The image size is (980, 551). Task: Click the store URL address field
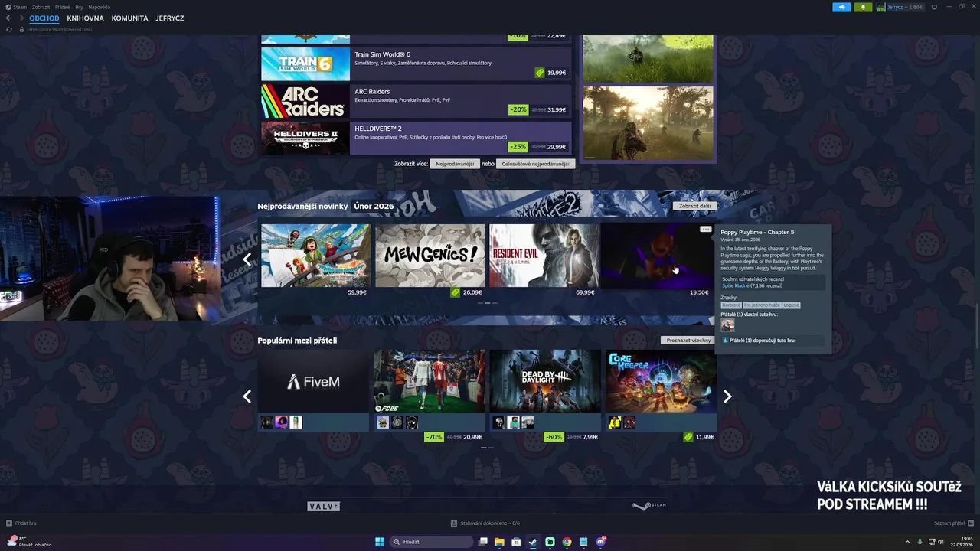[x=59, y=29]
